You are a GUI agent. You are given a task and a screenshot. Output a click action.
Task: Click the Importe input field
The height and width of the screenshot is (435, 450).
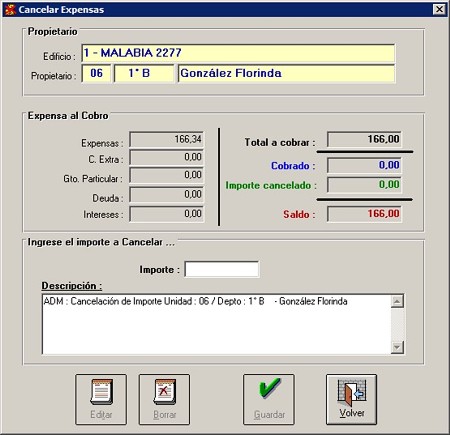pyautogui.click(x=222, y=269)
